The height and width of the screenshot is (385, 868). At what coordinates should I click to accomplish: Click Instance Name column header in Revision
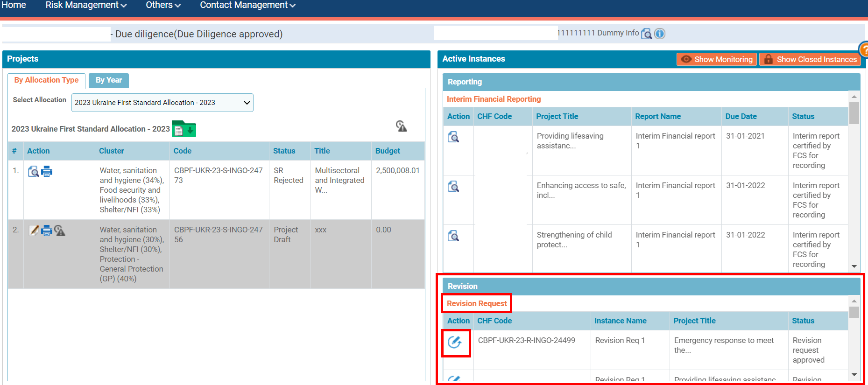coord(620,321)
